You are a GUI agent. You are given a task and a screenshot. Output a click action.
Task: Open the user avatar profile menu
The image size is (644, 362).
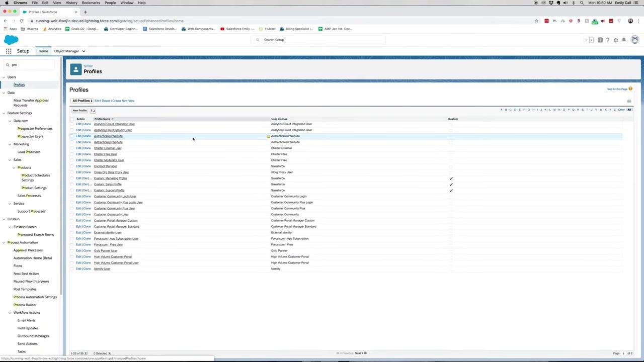pyautogui.click(x=635, y=40)
